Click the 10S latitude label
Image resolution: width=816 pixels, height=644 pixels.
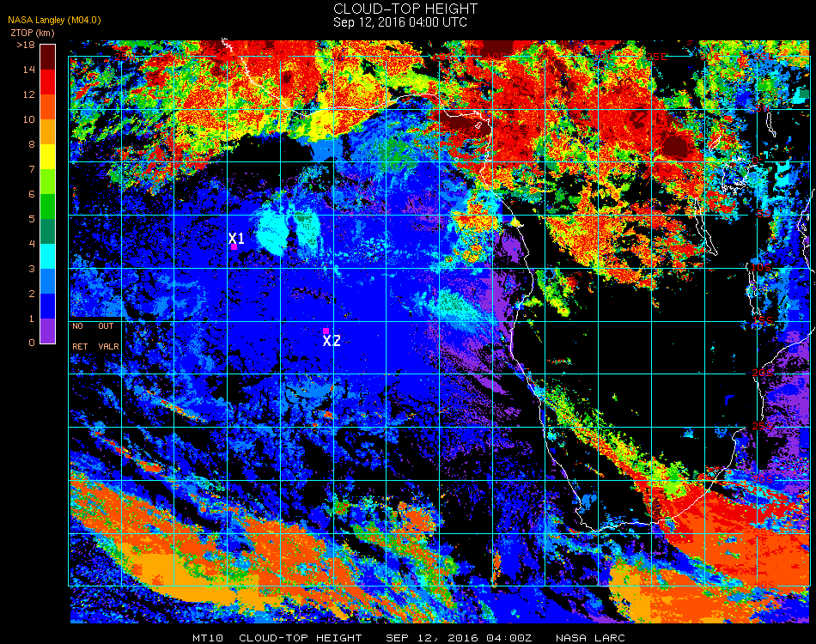[x=761, y=267]
